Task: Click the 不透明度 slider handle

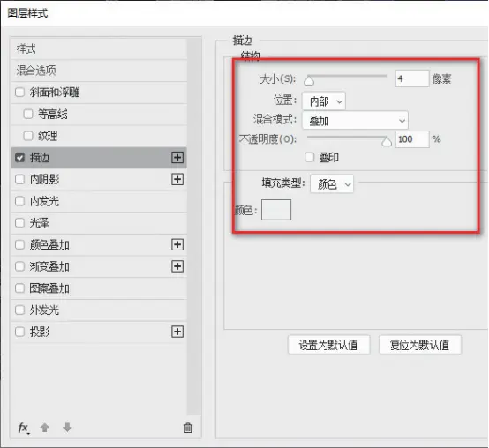Action: click(x=387, y=142)
